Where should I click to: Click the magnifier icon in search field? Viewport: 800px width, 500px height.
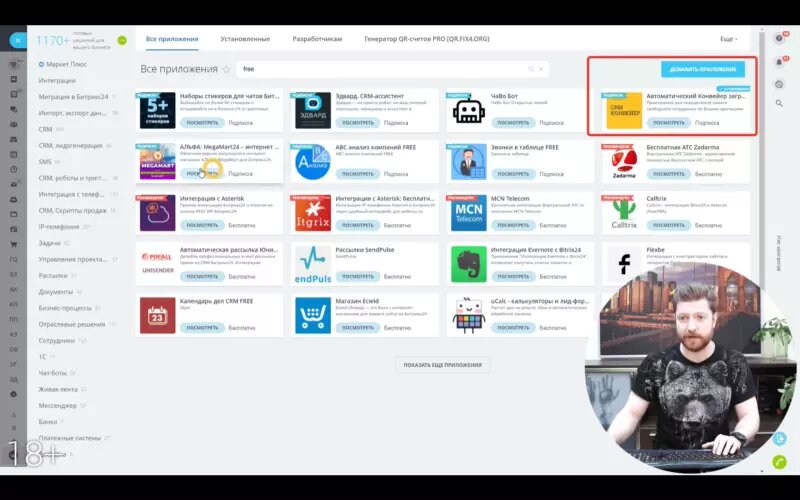point(531,69)
